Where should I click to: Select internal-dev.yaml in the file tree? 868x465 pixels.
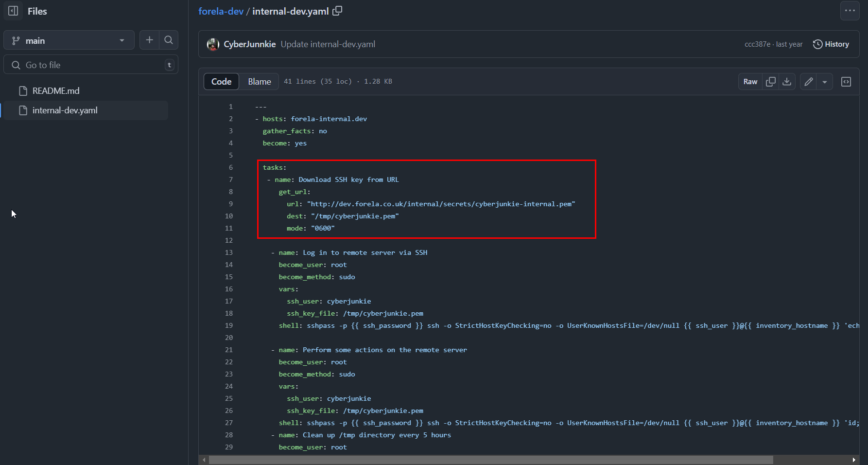point(65,110)
